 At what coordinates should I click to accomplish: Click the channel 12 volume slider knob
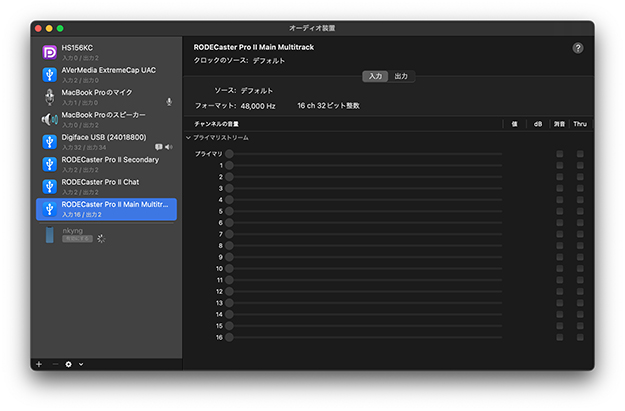click(x=229, y=291)
